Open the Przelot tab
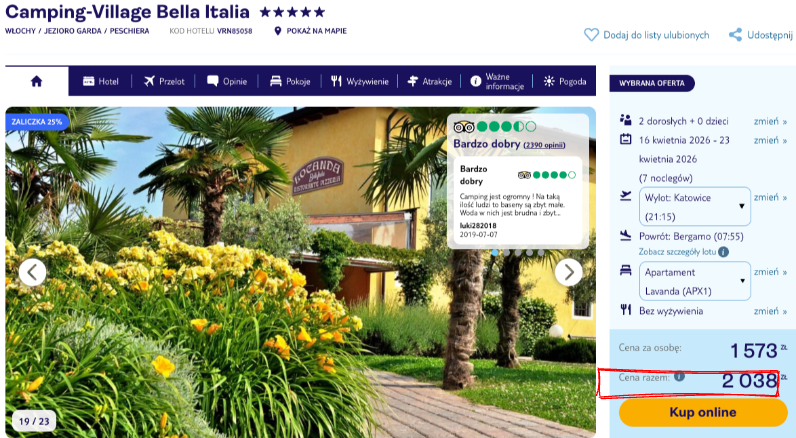The width and height of the screenshot is (796, 438). point(163,81)
